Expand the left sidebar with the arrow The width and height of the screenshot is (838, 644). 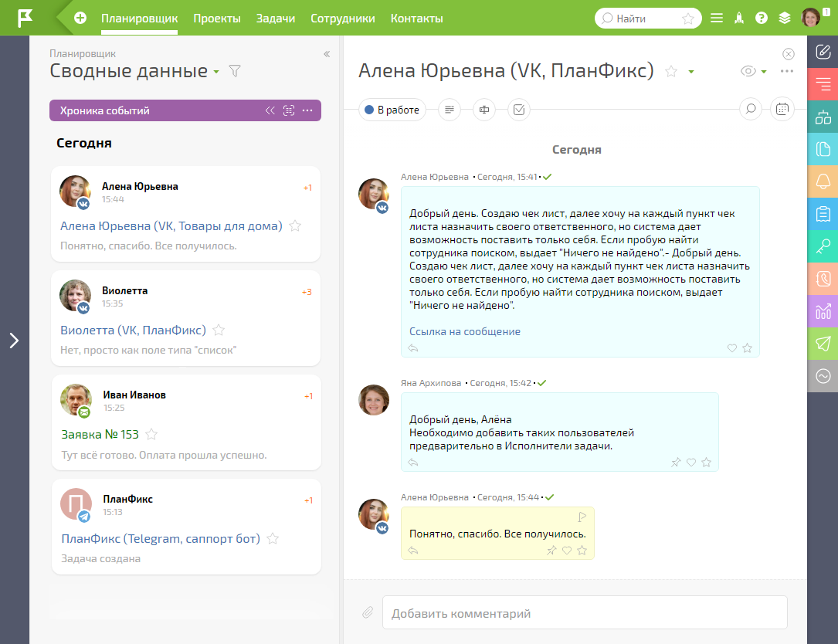pyautogui.click(x=15, y=341)
